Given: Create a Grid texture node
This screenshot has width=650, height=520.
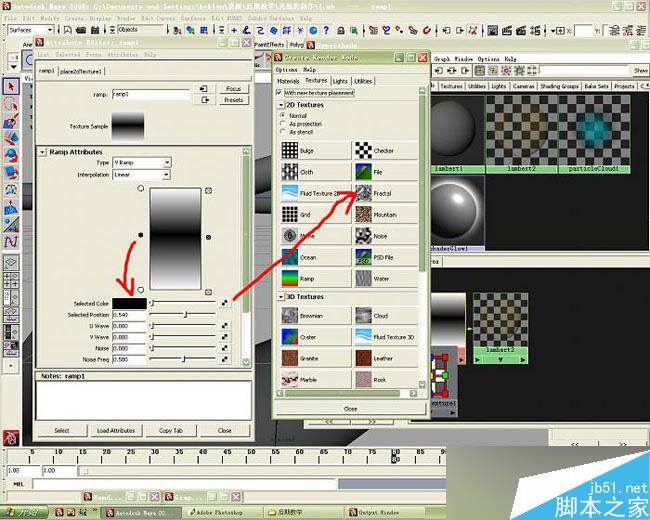Looking at the screenshot, I should [x=315, y=215].
